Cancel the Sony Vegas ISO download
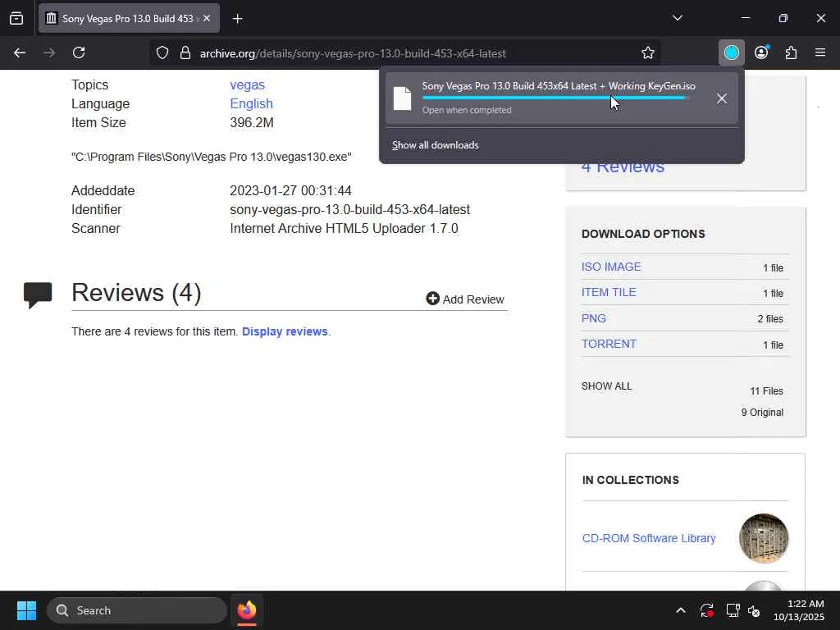The height and width of the screenshot is (630, 840). [722, 98]
